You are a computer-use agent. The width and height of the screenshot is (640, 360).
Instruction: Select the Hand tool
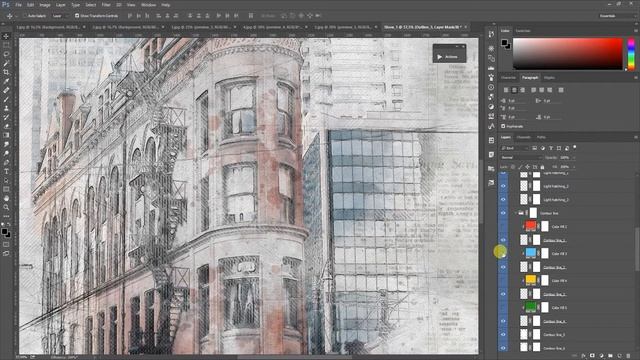click(x=6, y=198)
